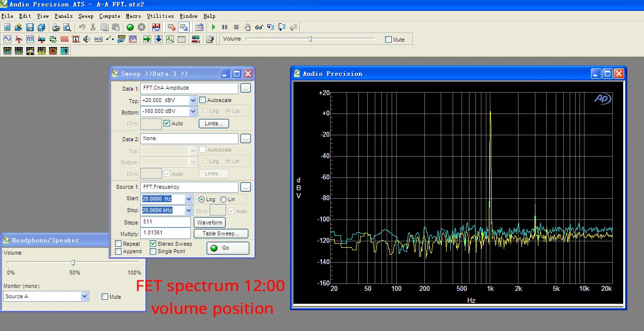644x331 pixels.
Task: Expand the Stop frequency unit dropdown
Action: point(188,211)
